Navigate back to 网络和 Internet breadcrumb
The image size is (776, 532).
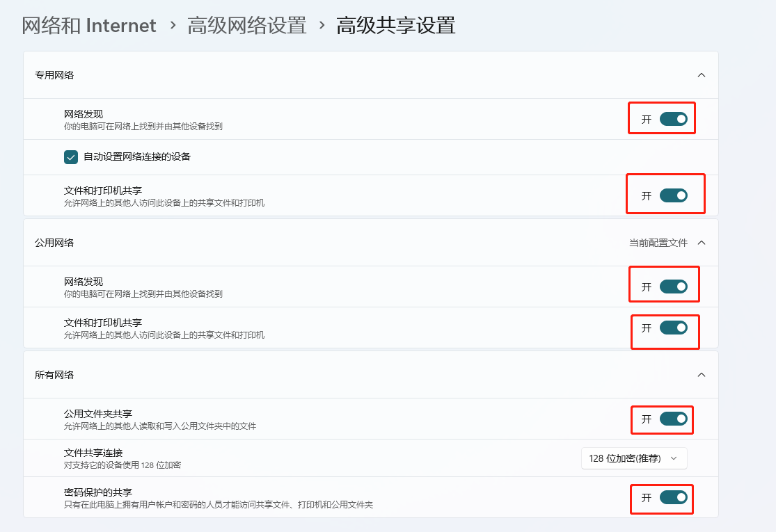(x=89, y=26)
